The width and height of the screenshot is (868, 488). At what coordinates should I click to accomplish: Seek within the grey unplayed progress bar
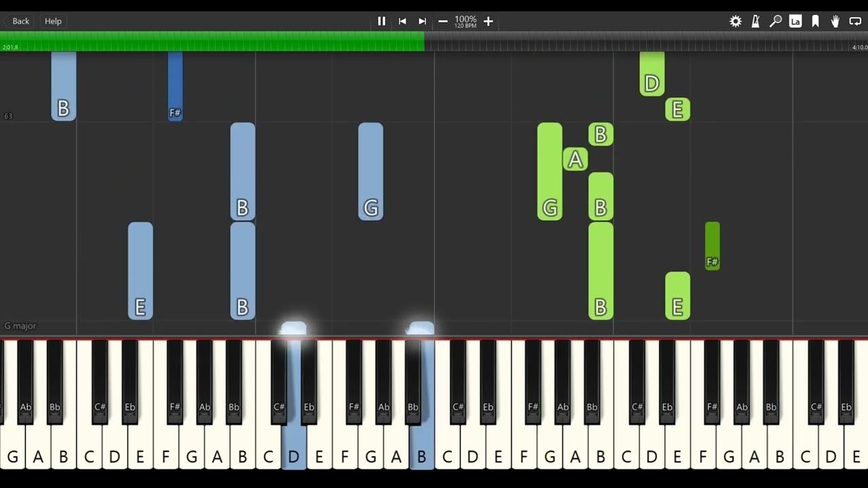[x=646, y=41]
